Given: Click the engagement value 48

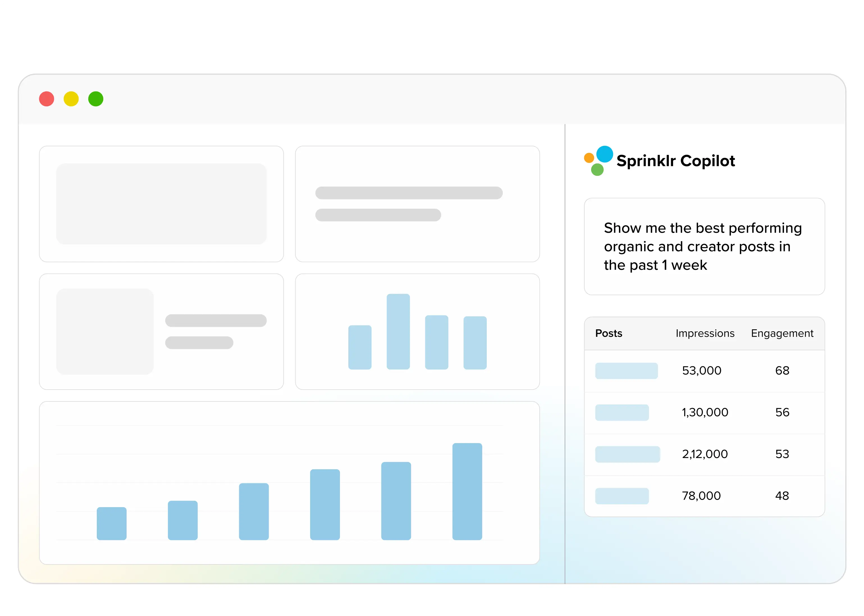Looking at the screenshot, I should (x=782, y=496).
